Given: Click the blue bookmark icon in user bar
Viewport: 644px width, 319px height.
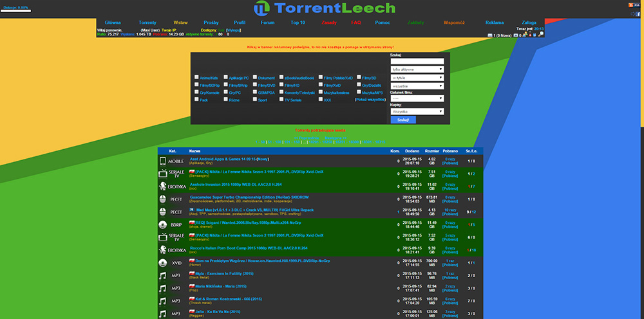Looking at the screenshot, I should [x=535, y=35].
